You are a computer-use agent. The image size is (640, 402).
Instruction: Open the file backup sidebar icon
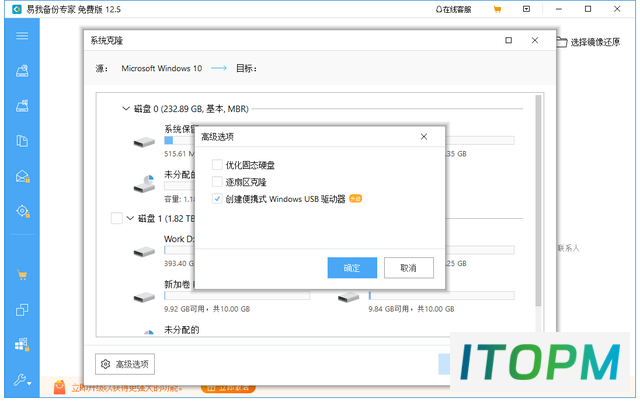point(22,141)
